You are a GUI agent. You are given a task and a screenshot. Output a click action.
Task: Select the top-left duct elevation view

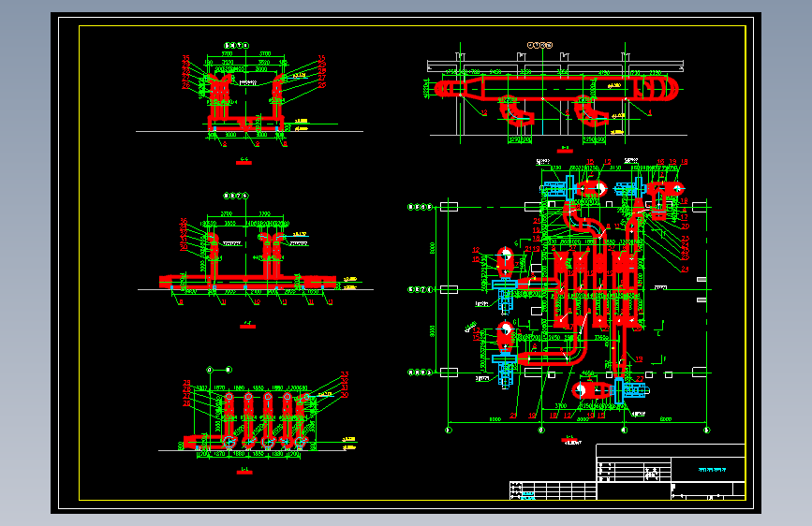(250, 95)
